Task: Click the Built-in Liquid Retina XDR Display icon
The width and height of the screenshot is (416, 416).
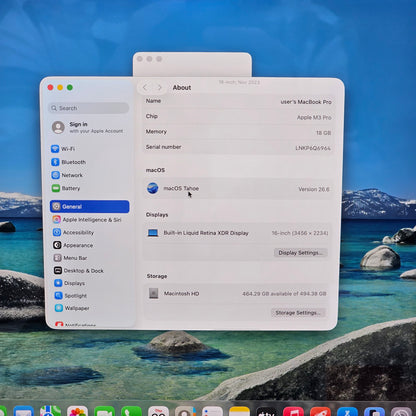Action: coord(153,233)
